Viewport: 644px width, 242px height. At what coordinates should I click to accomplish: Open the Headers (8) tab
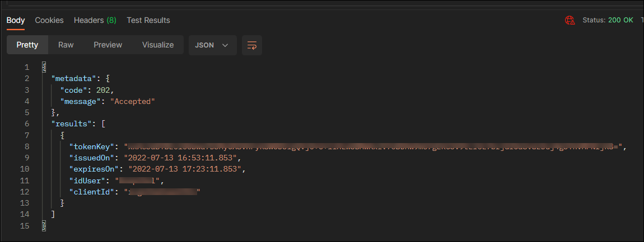(x=95, y=20)
